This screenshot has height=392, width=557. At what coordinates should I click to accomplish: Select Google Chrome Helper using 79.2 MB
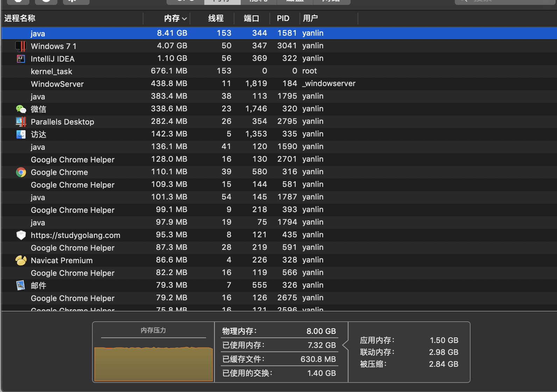click(x=279, y=298)
